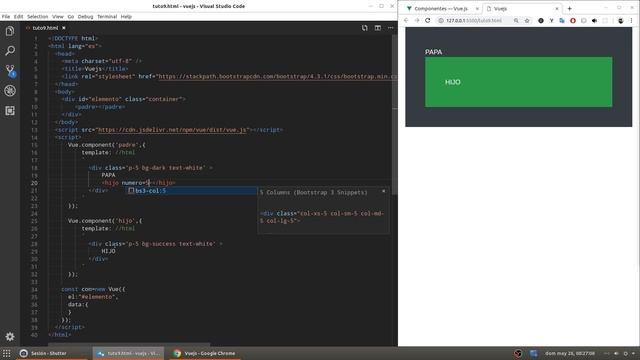Close the Vuejs Chrome tab

coord(557,9)
